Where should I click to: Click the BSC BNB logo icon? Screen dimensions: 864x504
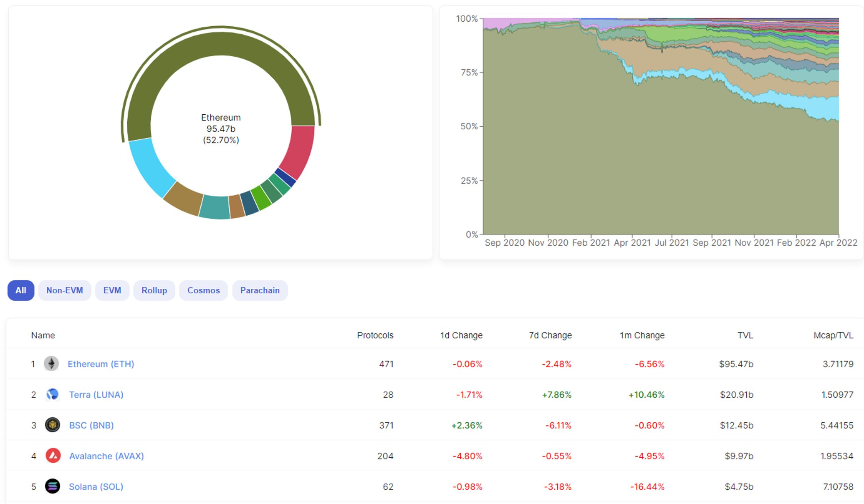53,425
